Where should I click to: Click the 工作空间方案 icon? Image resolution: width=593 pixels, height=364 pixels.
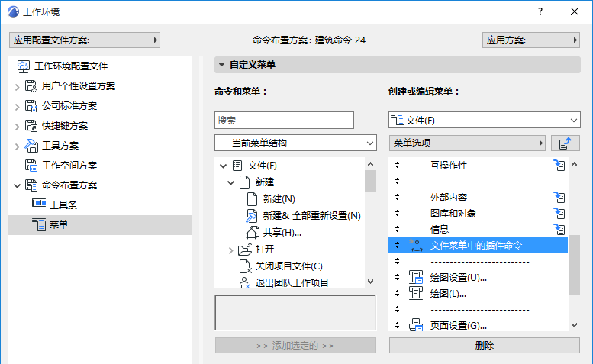31,166
